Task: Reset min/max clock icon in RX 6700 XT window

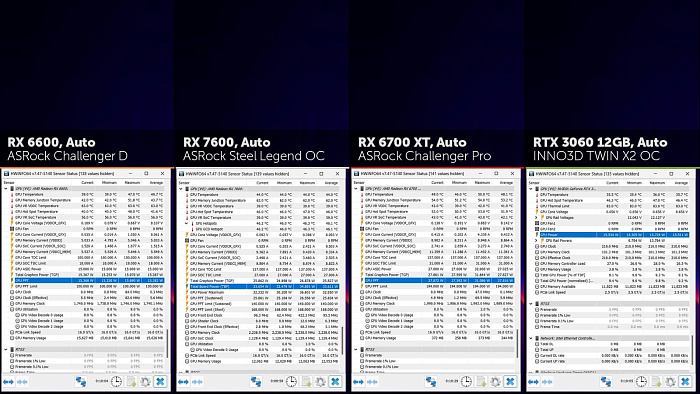Action: [x=467, y=382]
